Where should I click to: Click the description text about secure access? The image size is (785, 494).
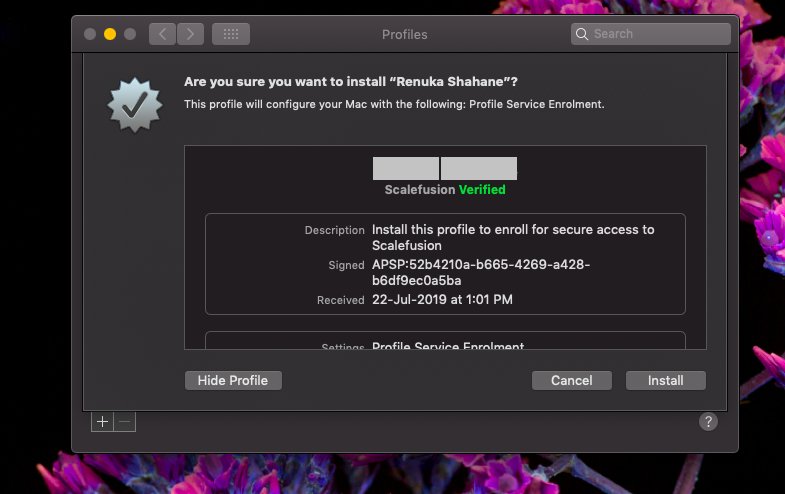pyautogui.click(x=513, y=237)
